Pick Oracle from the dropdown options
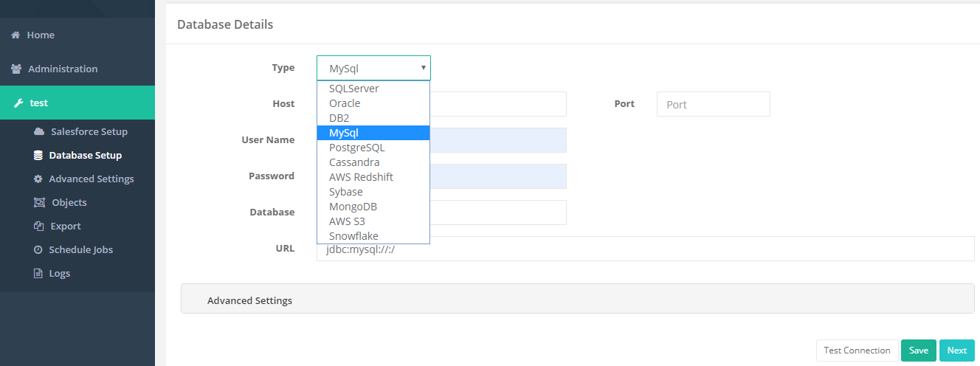This screenshot has height=366, width=980. (345, 103)
